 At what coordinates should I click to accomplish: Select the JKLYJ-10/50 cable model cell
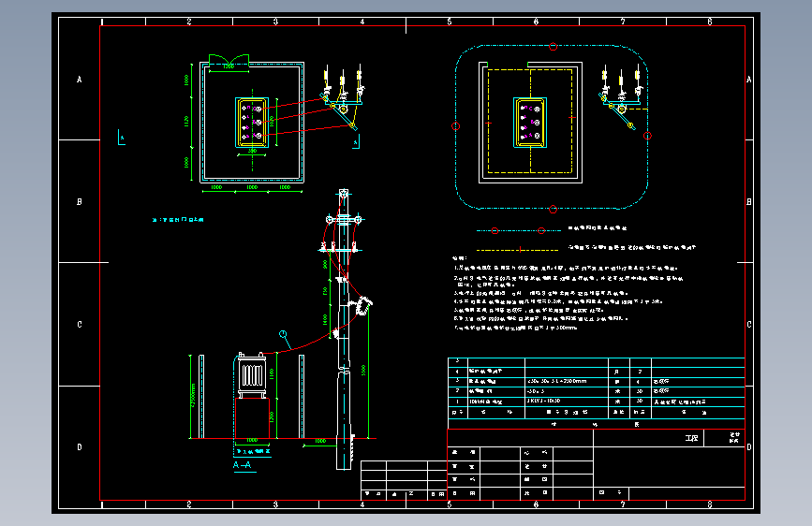point(566,402)
